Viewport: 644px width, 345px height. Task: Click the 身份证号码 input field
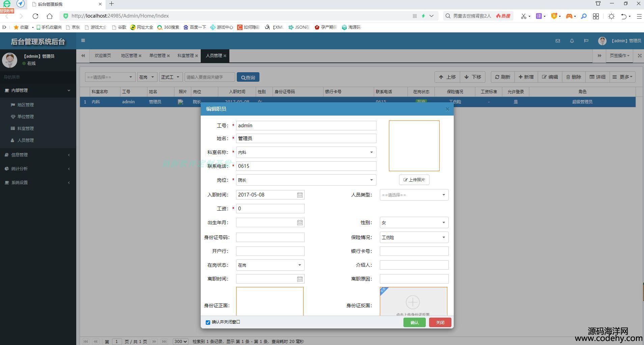(x=270, y=237)
